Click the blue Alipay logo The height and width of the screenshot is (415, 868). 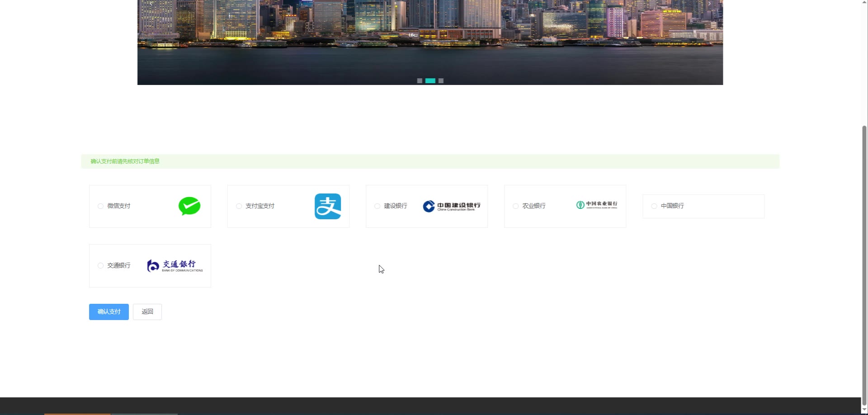328,206
